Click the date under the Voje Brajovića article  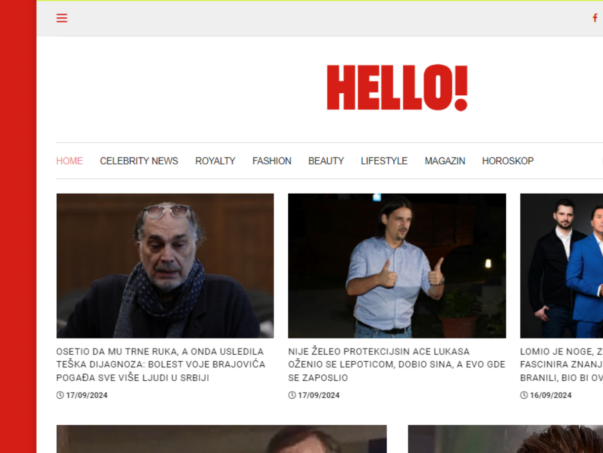click(x=87, y=395)
